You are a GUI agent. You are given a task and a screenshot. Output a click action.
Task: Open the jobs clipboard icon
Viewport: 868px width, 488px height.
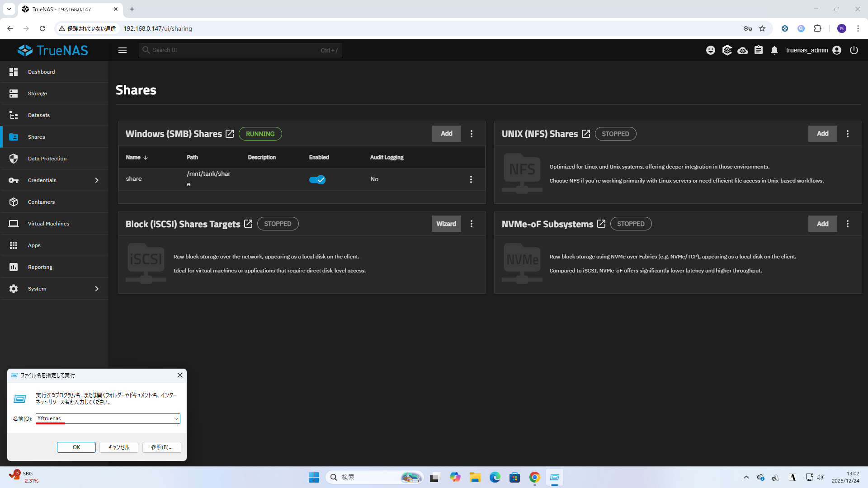click(x=759, y=50)
